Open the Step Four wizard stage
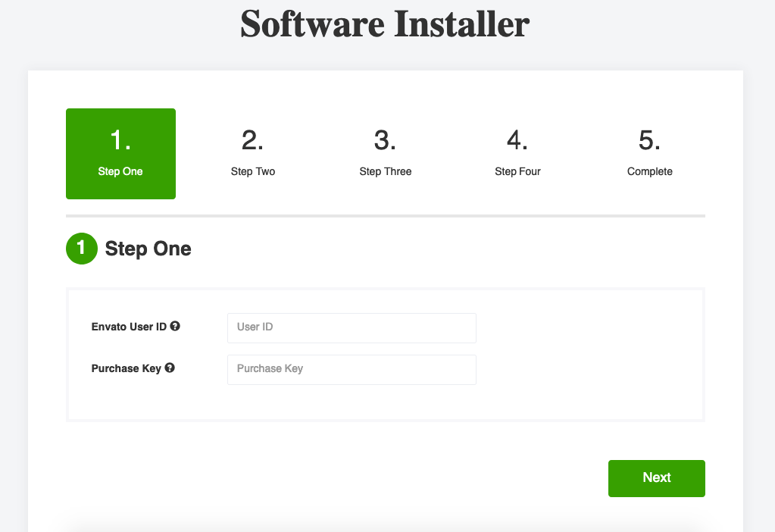Screen dimensions: 775x532 517,152
